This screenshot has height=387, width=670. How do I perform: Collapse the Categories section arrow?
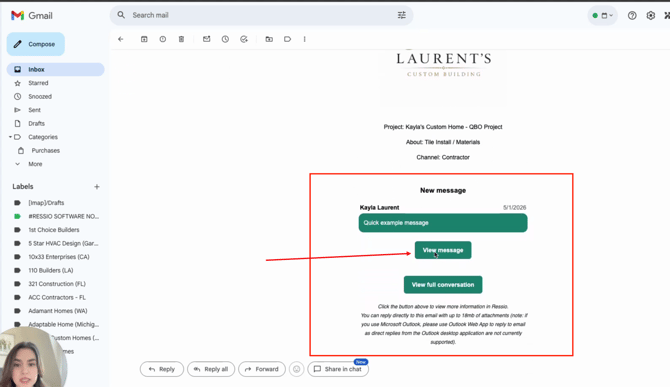pos(10,137)
